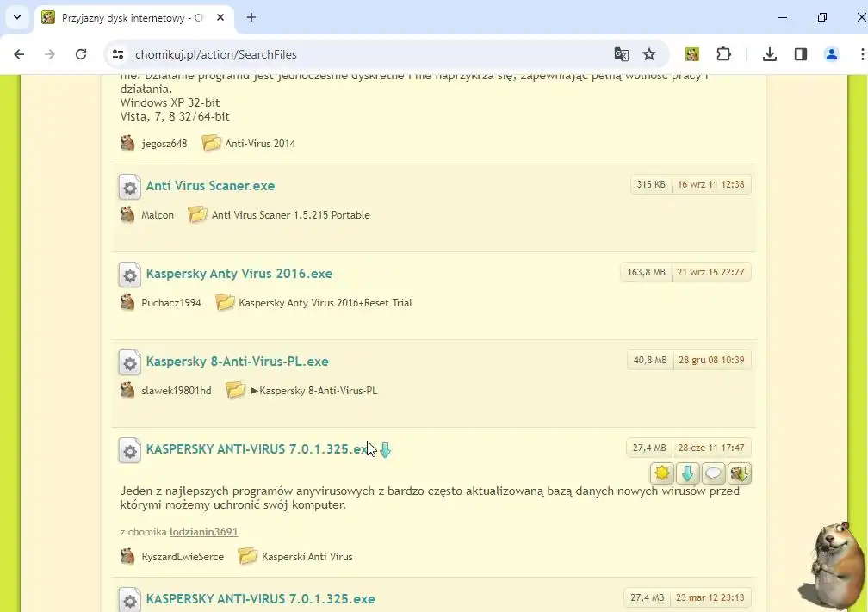Open the tab search dropdown arrow
Viewport: 868px width, 612px height.
[x=17, y=17]
